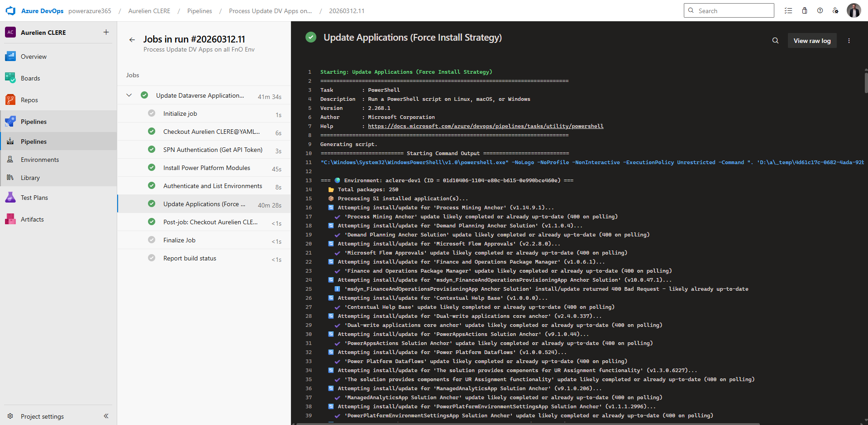Open the Overview sidebar icon
Image resolution: width=868 pixels, height=425 pixels.
click(x=10, y=57)
